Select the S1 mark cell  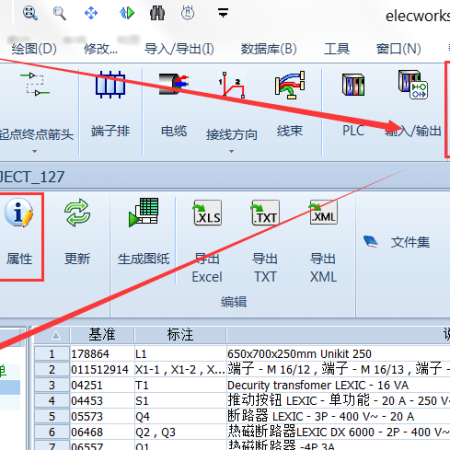pos(180,401)
